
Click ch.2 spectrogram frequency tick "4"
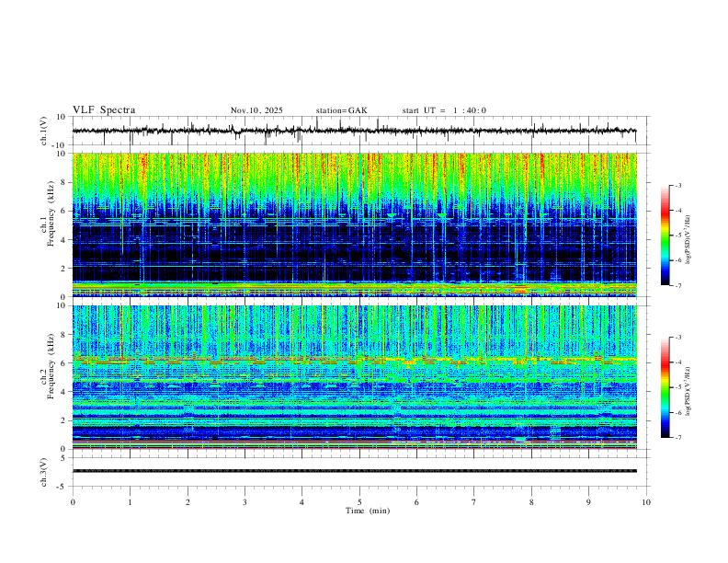click(64, 392)
